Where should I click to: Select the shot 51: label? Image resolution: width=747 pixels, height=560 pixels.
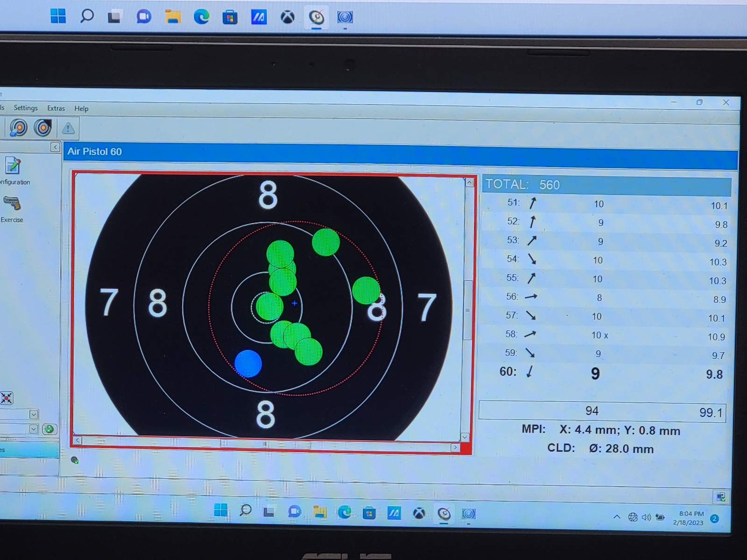point(514,203)
